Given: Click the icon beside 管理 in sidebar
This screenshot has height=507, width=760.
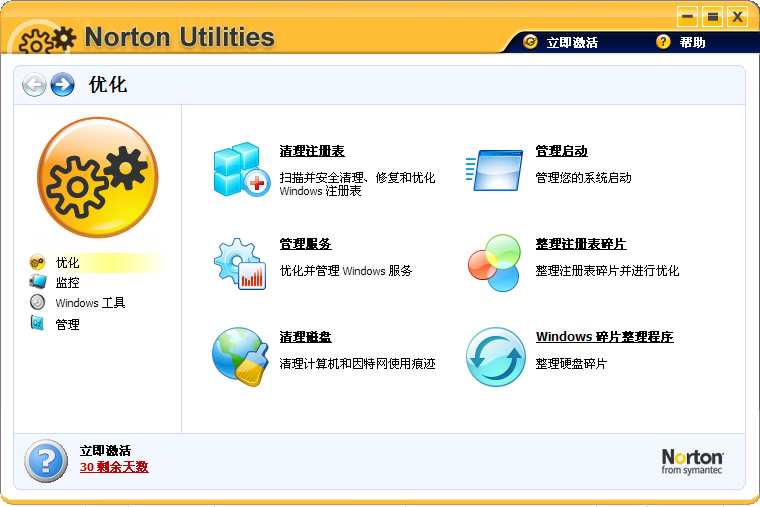Looking at the screenshot, I should click(x=37, y=323).
